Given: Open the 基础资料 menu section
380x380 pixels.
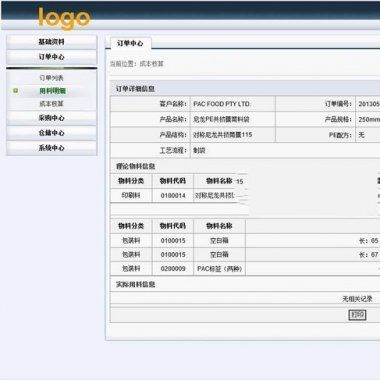Looking at the screenshot, I should pyautogui.click(x=52, y=42).
